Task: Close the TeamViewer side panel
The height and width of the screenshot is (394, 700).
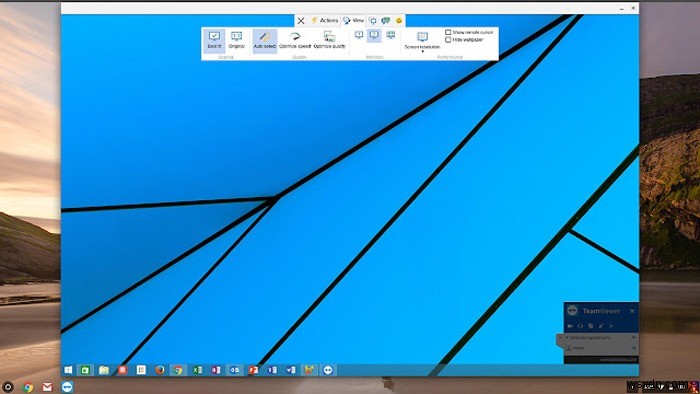Action: coord(632,311)
